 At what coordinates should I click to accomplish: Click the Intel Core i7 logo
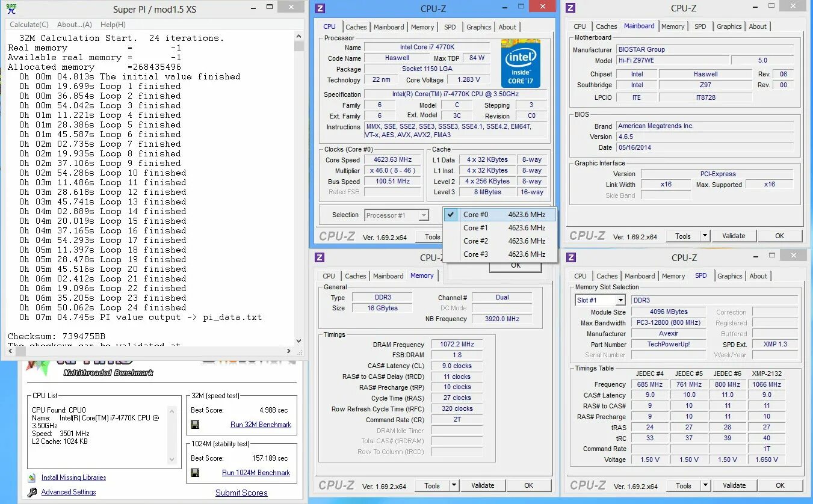[x=521, y=64]
